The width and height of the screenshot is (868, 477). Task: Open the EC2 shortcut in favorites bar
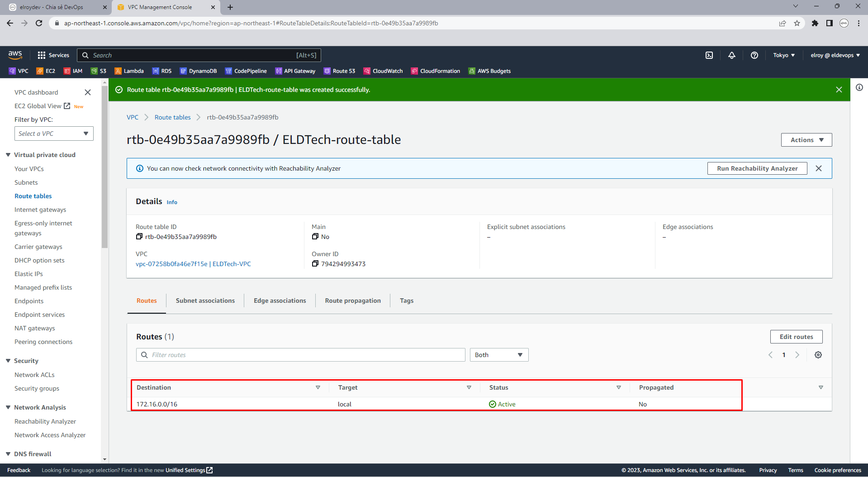[x=46, y=71]
